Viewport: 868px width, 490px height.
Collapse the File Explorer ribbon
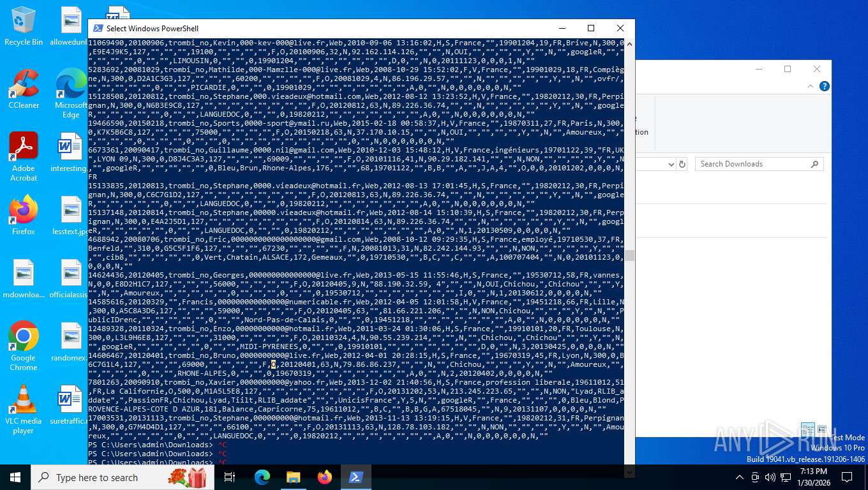[812, 86]
